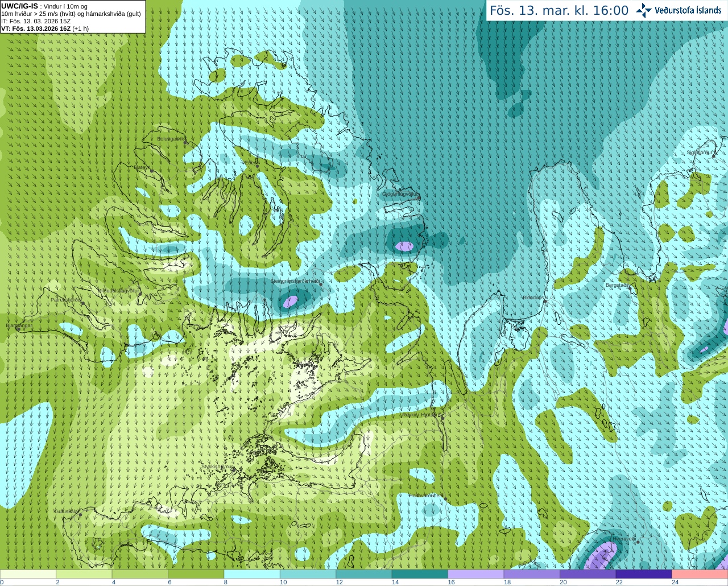The width and height of the screenshot is (728, 586).
Task: Pick the pink legend swatch above 24 m/s
Action: point(700,574)
